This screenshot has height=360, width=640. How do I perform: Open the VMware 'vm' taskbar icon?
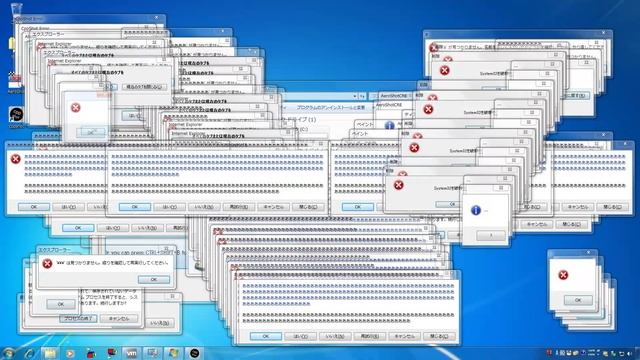[x=131, y=353]
